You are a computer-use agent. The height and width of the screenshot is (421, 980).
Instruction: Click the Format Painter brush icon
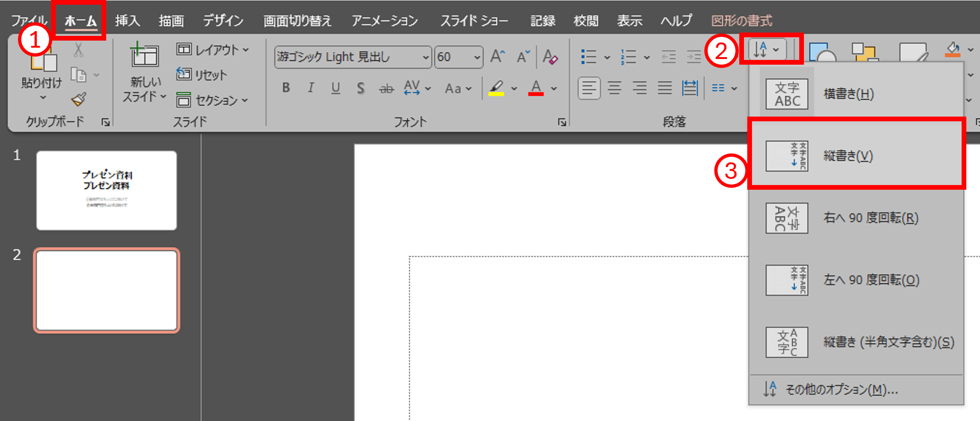pos(78,99)
